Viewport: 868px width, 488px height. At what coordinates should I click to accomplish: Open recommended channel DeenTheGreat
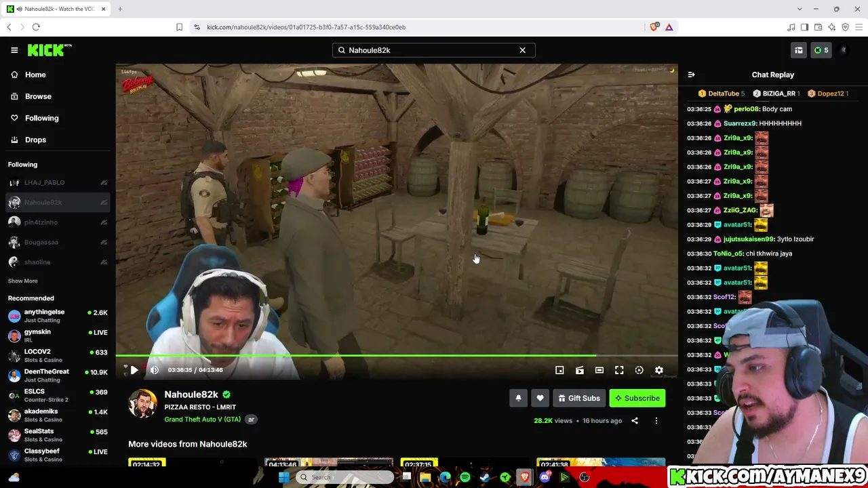tap(58, 375)
